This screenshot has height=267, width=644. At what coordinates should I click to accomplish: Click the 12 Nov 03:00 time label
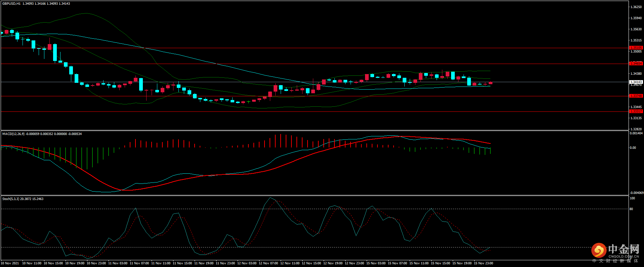point(247,263)
